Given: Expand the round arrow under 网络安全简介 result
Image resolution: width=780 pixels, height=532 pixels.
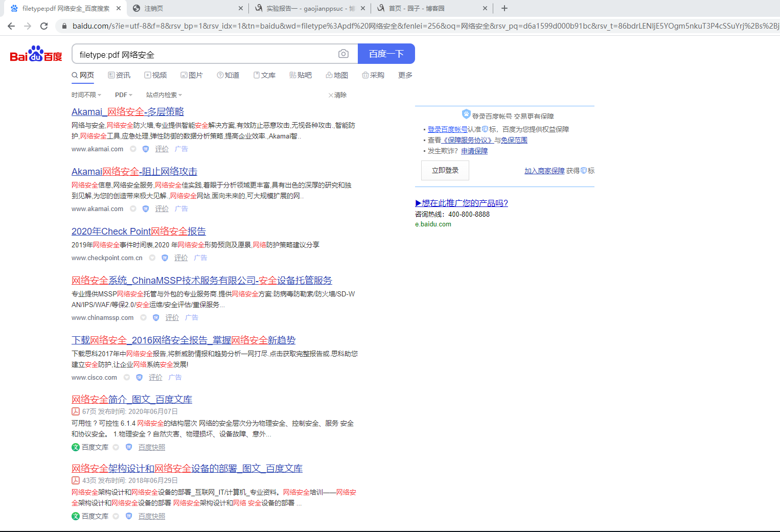Looking at the screenshot, I should pos(116,447).
